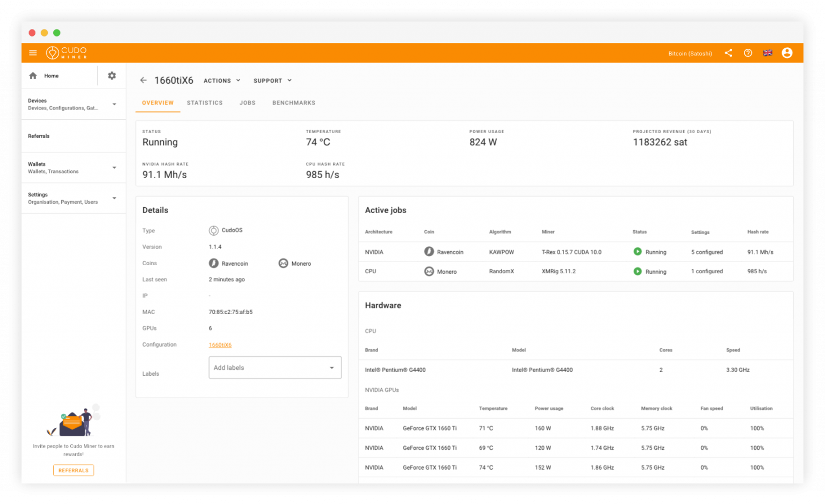Click the Ravencoin coin icon in Details

[214, 263]
